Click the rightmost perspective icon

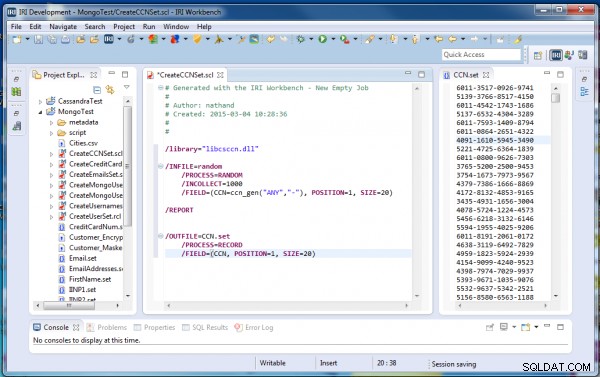coord(583,55)
